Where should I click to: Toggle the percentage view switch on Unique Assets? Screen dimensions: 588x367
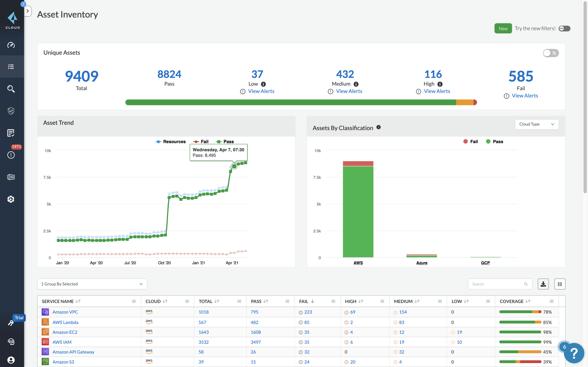(551, 53)
